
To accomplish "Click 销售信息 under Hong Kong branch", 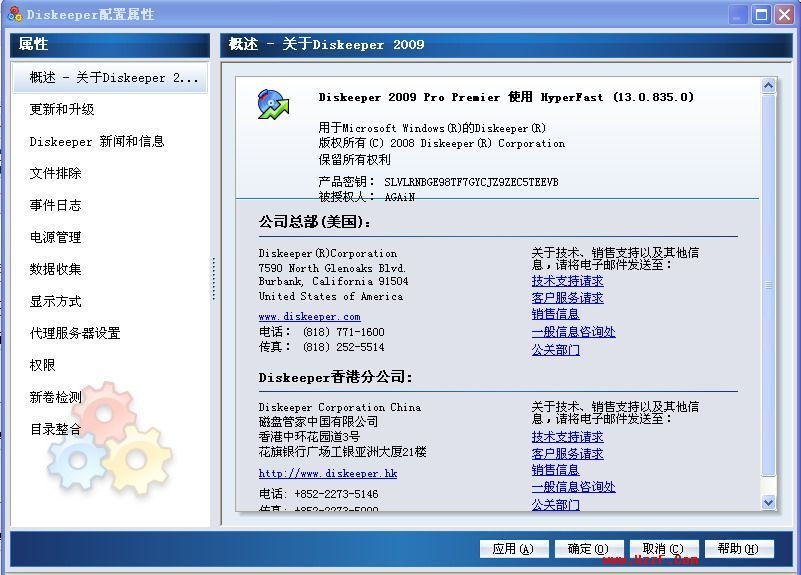I will [555, 470].
